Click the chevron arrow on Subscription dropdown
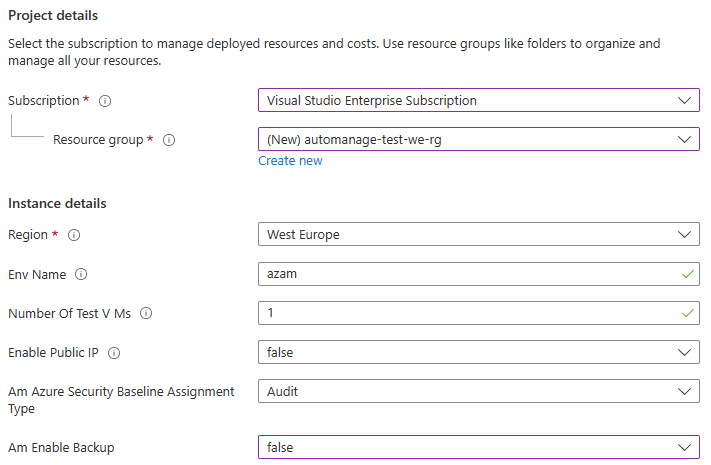711x465 pixels. pos(684,101)
